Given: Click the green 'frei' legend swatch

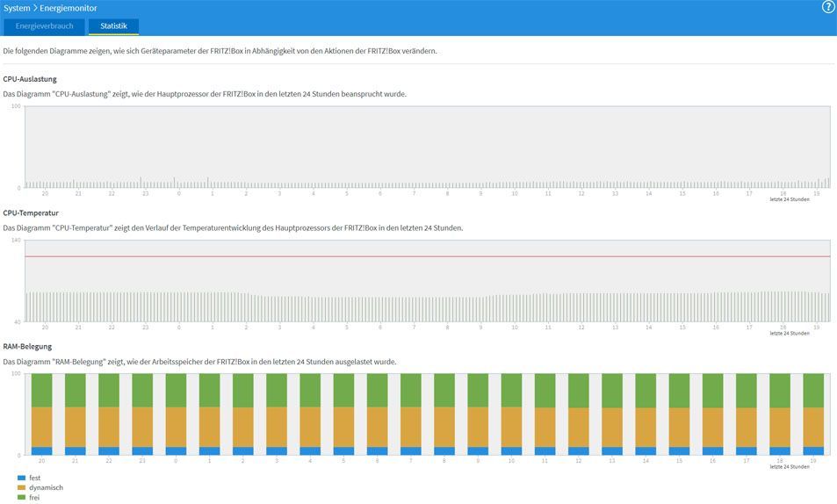Looking at the screenshot, I should click(21, 497).
